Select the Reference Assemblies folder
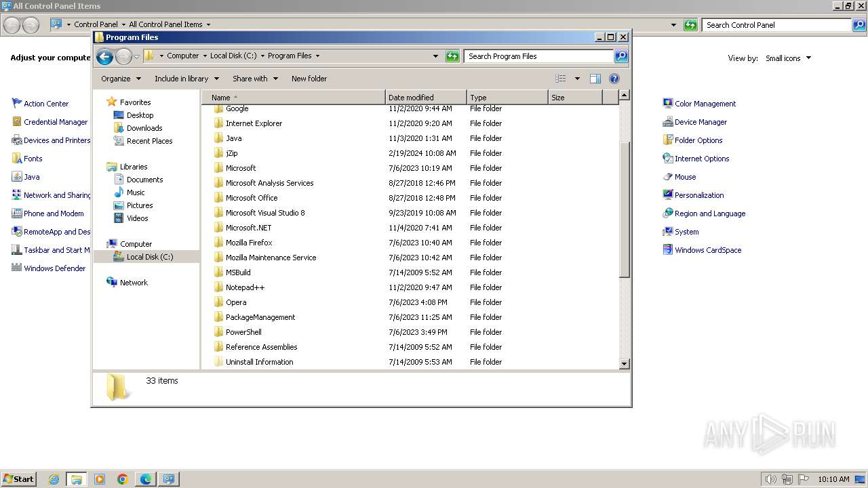The image size is (868, 488). [x=261, y=347]
